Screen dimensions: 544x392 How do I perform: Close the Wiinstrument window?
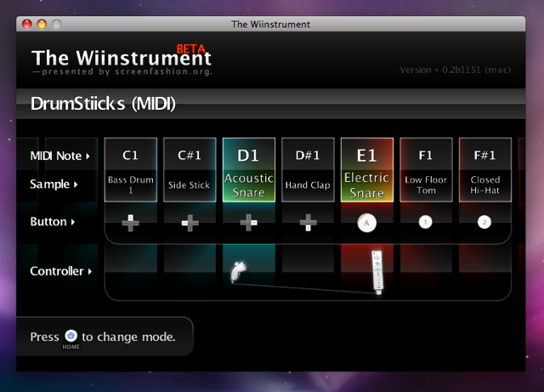(x=27, y=25)
